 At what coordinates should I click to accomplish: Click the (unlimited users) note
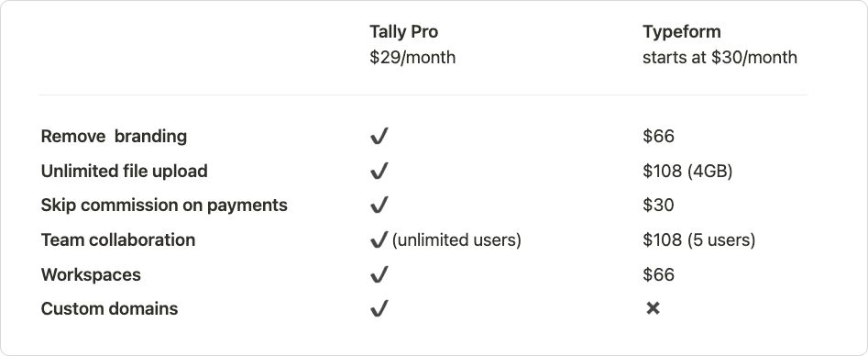[x=456, y=240]
